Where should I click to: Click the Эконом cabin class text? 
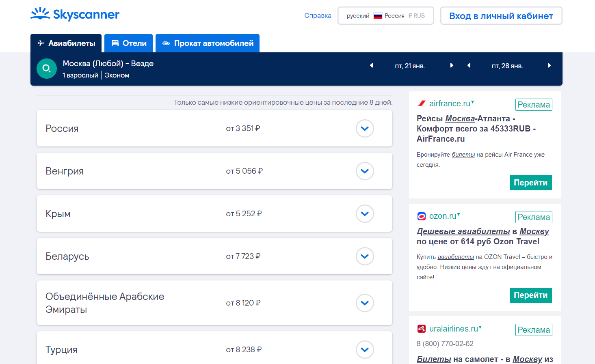pos(117,75)
